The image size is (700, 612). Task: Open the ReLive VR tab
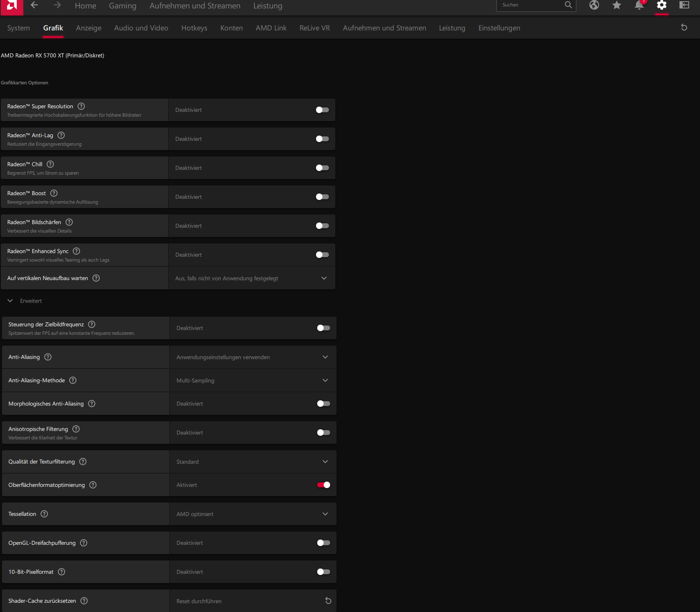(x=315, y=28)
